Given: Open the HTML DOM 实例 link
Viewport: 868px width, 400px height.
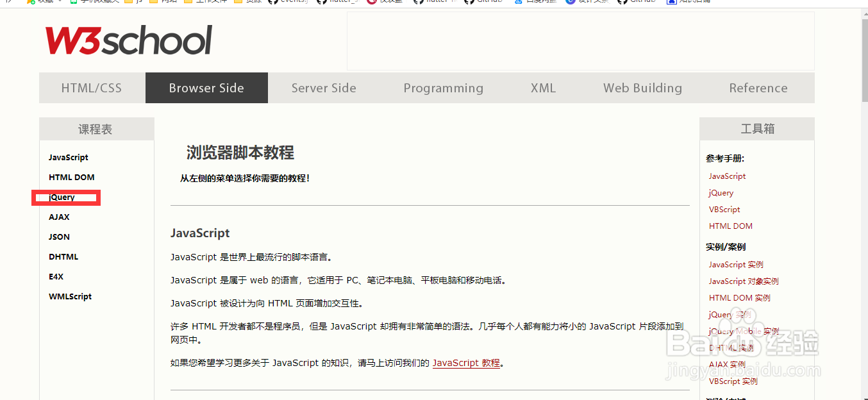Looking at the screenshot, I should (x=740, y=298).
